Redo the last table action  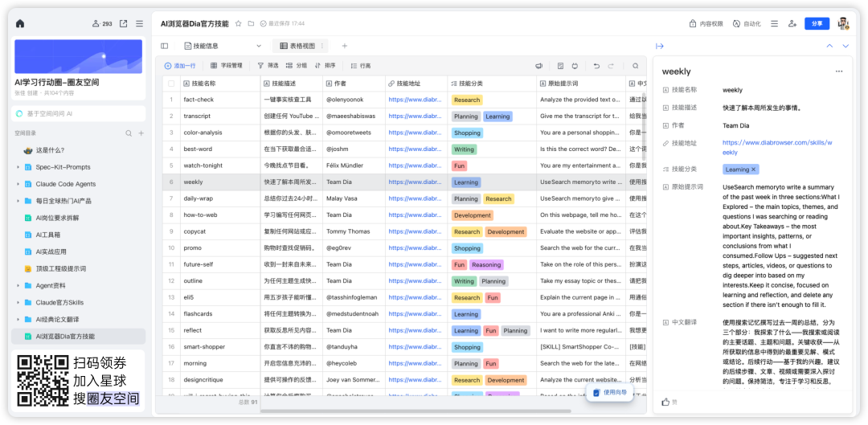click(611, 66)
